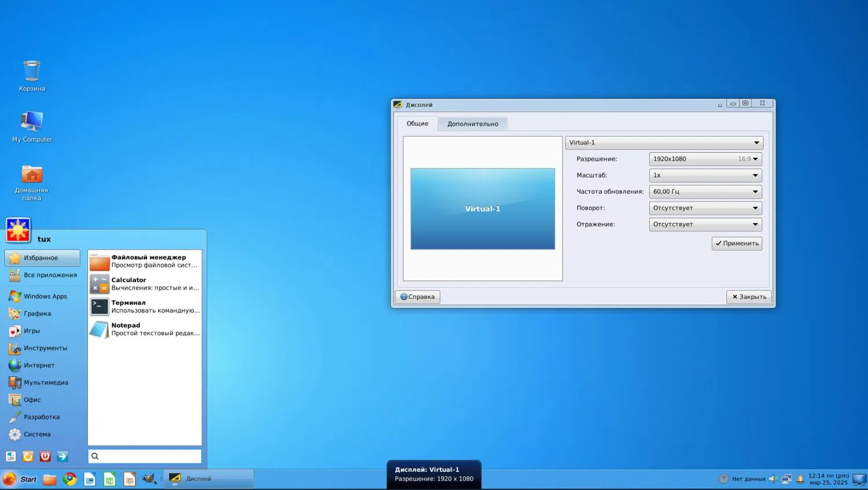Launch GIMP from the taskbar

tap(149, 479)
